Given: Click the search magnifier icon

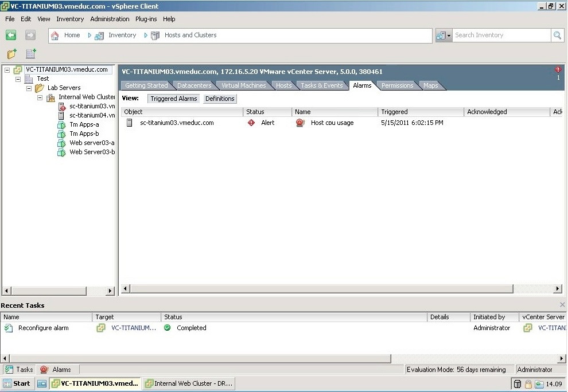Looking at the screenshot, I should [x=557, y=35].
